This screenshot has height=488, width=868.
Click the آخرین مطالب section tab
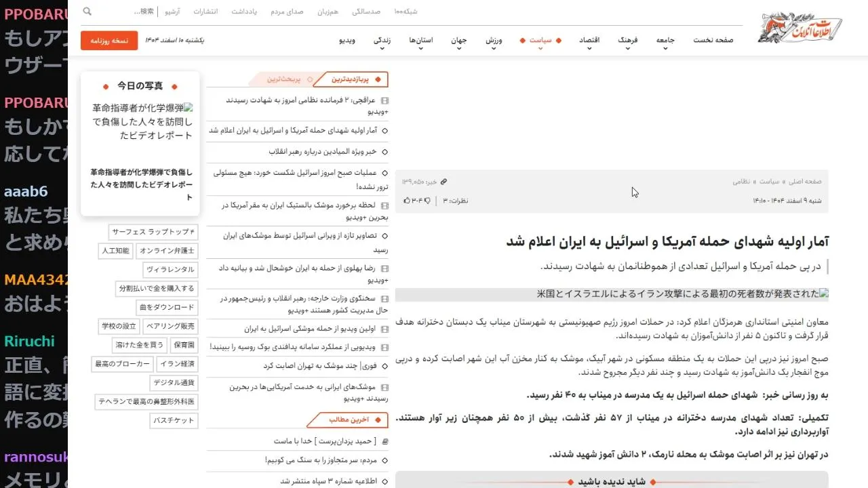[349, 420]
